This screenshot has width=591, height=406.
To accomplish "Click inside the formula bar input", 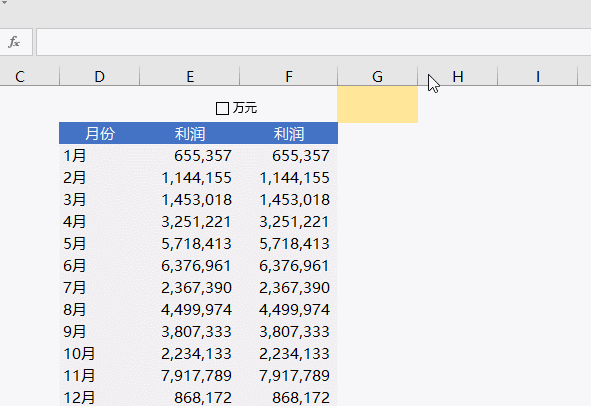I will 313,42.
